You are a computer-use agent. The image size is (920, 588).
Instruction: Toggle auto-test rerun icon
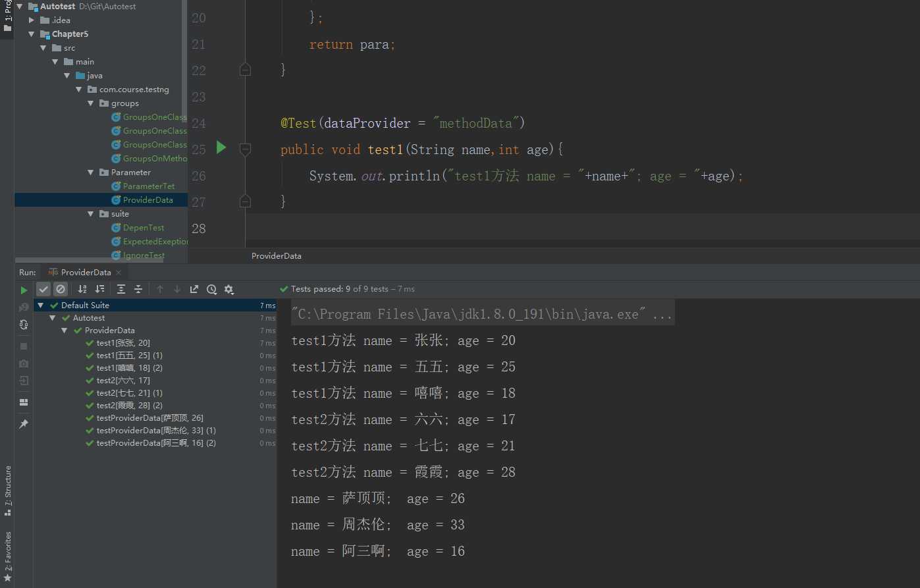pyautogui.click(x=24, y=325)
